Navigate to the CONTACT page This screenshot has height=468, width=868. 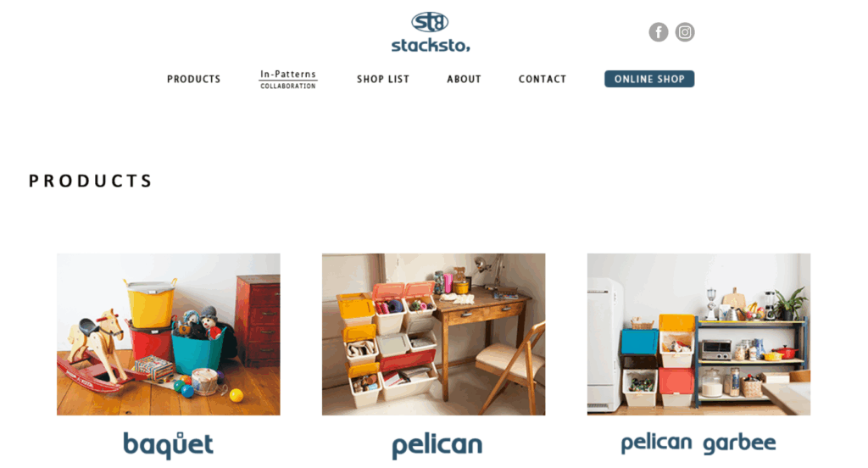[542, 79]
